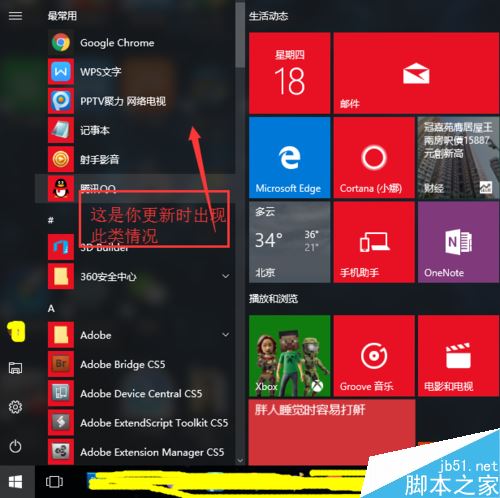Open the 手机助手 tile
This screenshot has height=498, width=500.
pyautogui.click(x=374, y=242)
